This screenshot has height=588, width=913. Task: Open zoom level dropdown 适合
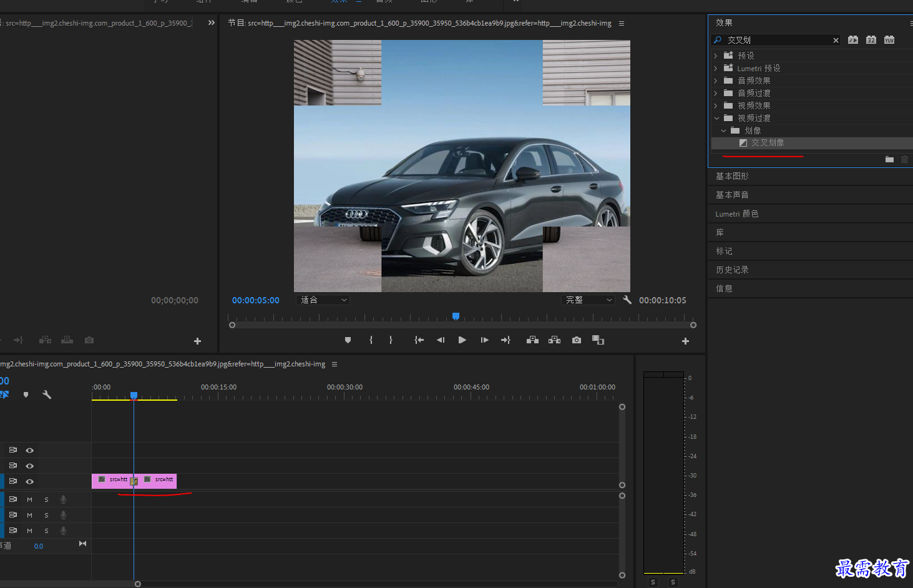323,300
